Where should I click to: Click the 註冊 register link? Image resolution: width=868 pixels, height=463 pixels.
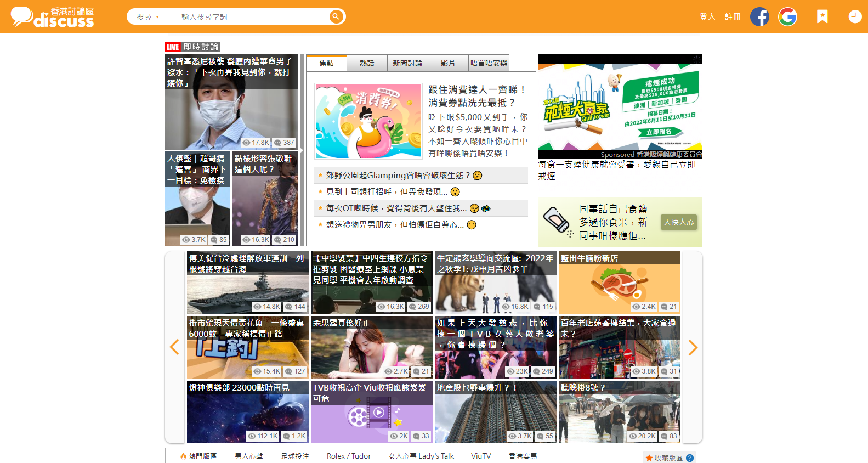coord(733,17)
